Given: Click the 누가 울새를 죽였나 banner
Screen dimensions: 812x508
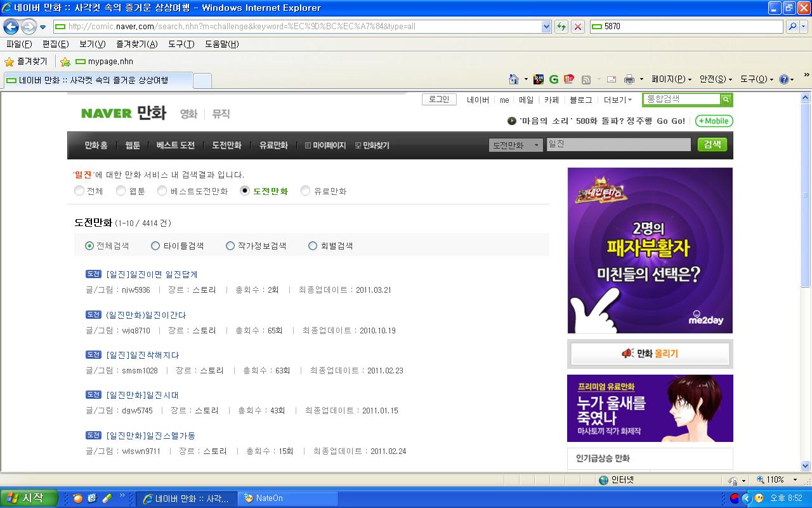Looking at the screenshot, I should tap(650, 408).
